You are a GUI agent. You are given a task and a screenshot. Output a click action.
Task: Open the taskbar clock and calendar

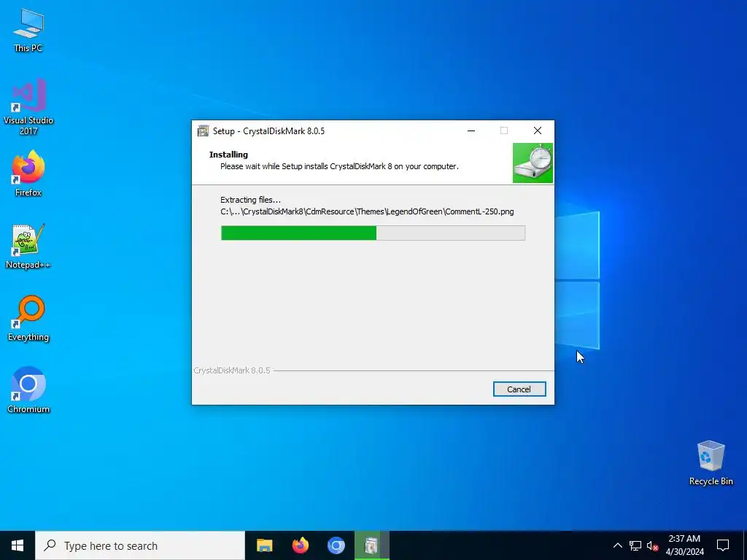point(684,545)
